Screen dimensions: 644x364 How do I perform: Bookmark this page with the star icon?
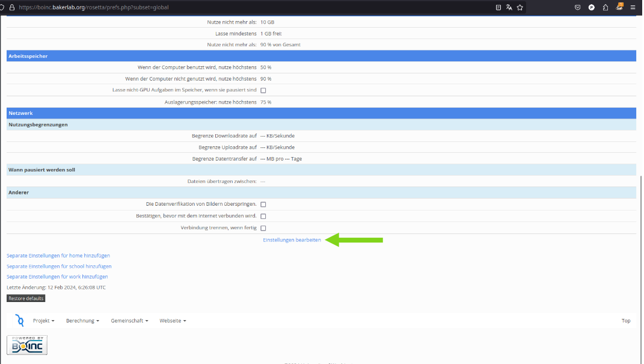520,7
